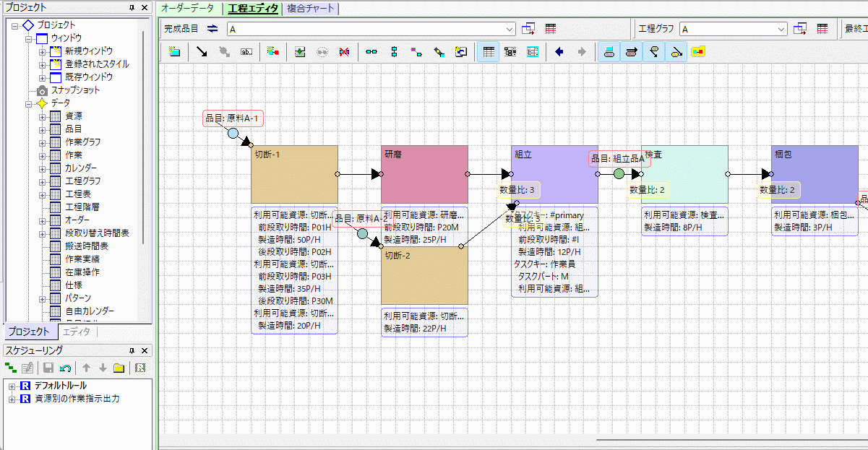The width and height of the screenshot is (868, 450).
Task: Select スナップショット in project tree
Action: pos(75,90)
